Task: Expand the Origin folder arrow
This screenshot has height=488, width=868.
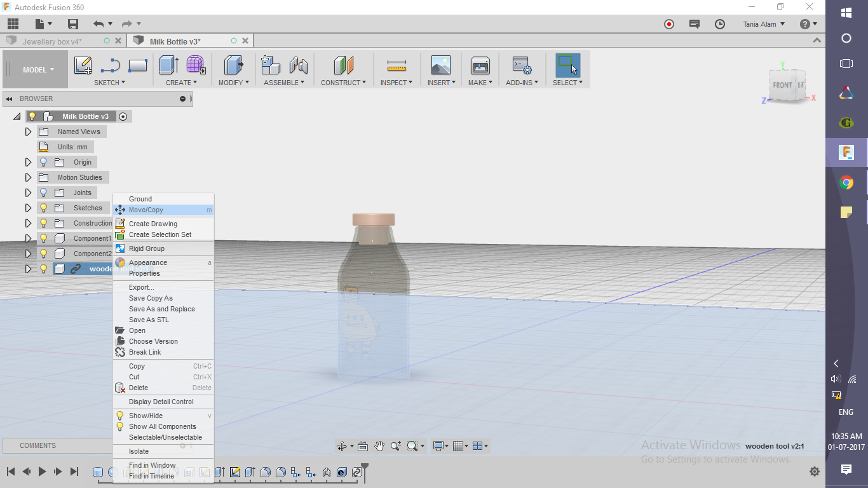Action: (x=28, y=162)
